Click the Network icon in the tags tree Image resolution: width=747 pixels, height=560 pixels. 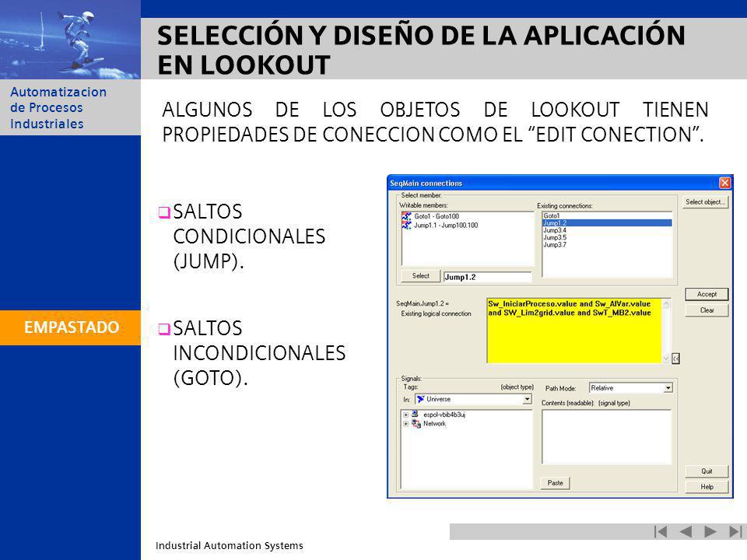pyautogui.click(x=416, y=423)
